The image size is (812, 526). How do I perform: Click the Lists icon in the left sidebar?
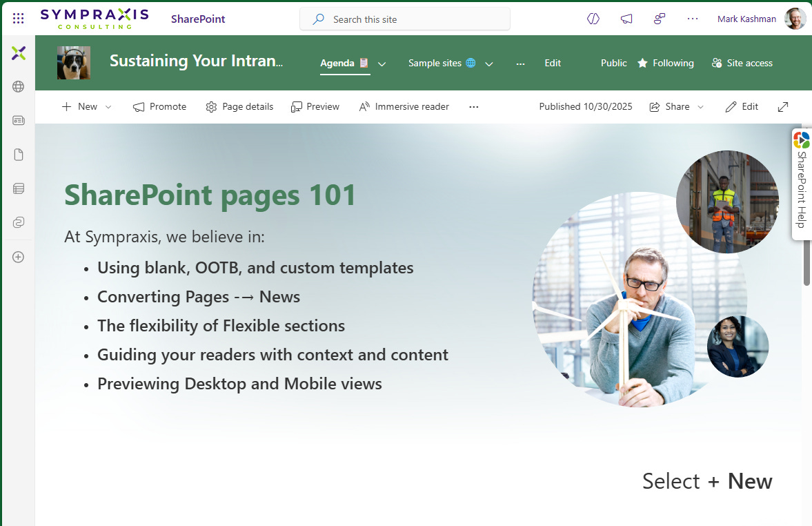[19, 188]
